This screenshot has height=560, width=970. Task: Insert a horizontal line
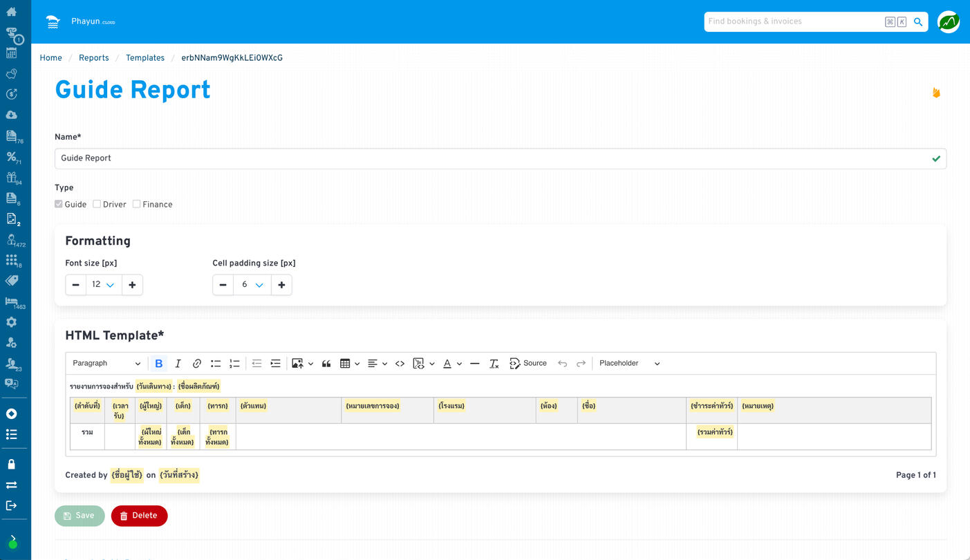tap(474, 364)
